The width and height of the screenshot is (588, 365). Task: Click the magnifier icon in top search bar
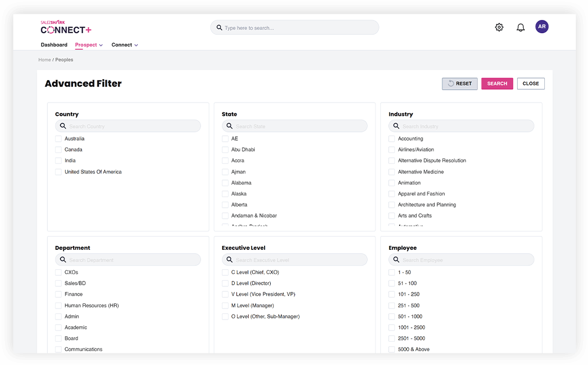(219, 28)
